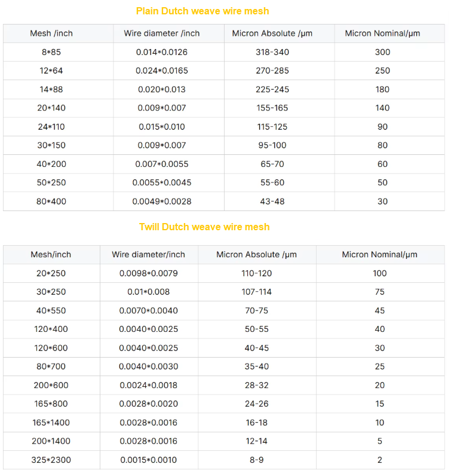Click the Mesh /inch header in plain table
Image resolution: width=451 pixels, height=476 pixels.
click(x=51, y=33)
